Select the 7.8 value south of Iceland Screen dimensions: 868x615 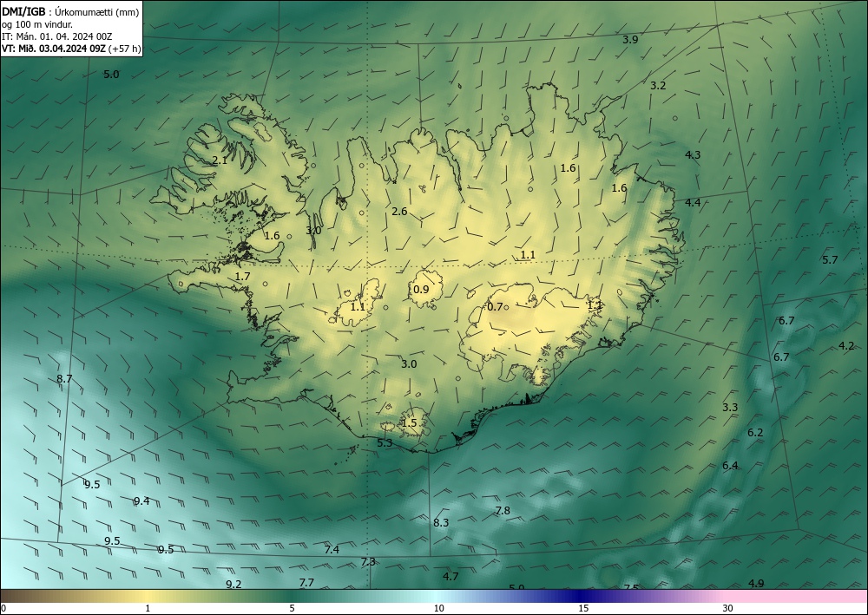click(x=503, y=511)
